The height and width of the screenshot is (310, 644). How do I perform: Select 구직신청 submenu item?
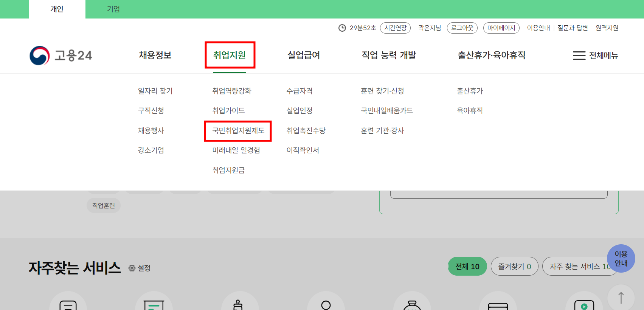click(151, 111)
